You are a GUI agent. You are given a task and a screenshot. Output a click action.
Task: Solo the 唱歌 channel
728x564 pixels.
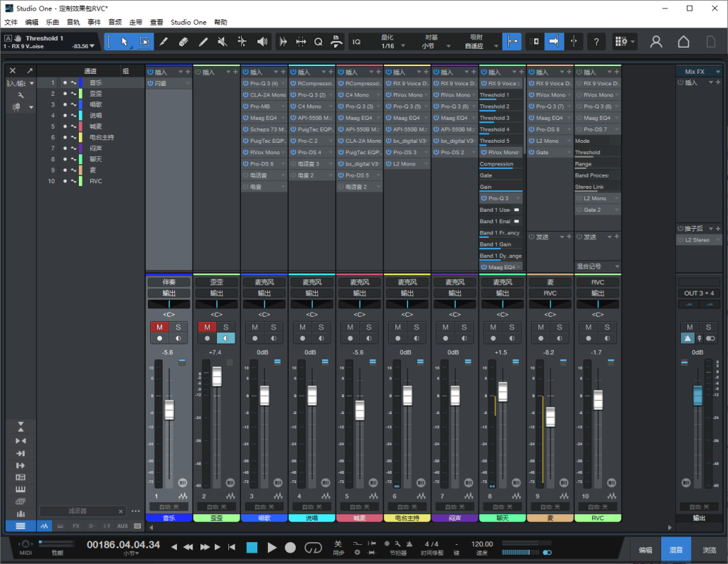(x=274, y=327)
